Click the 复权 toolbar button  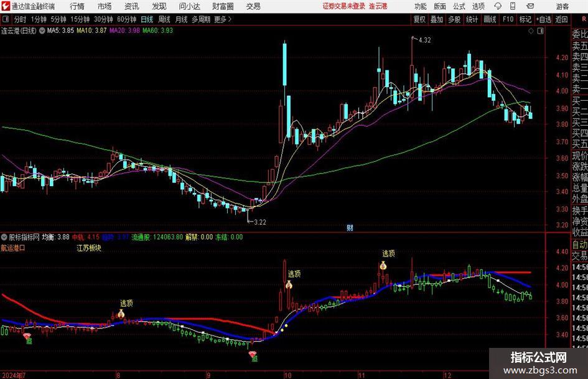point(419,19)
